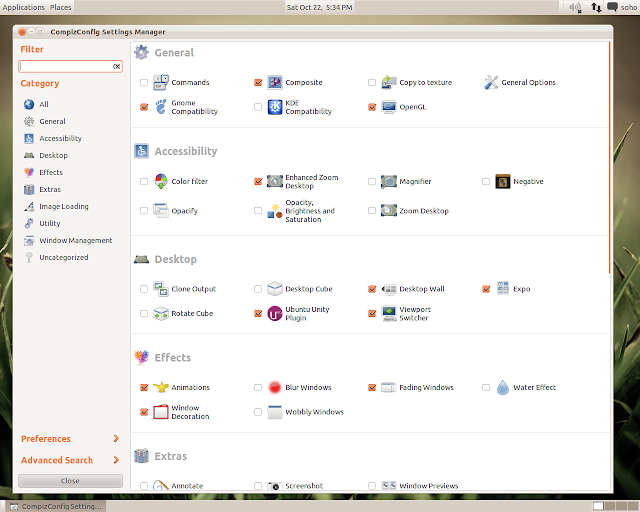The height and width of the screenshot is (512, 640).
Task: Open Advanced Search link
Action: click(57, 460)
